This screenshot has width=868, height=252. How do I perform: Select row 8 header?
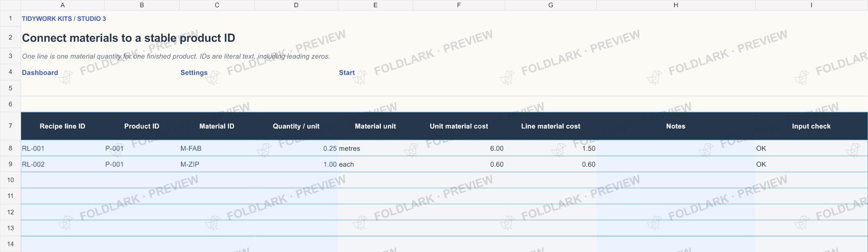10,148
